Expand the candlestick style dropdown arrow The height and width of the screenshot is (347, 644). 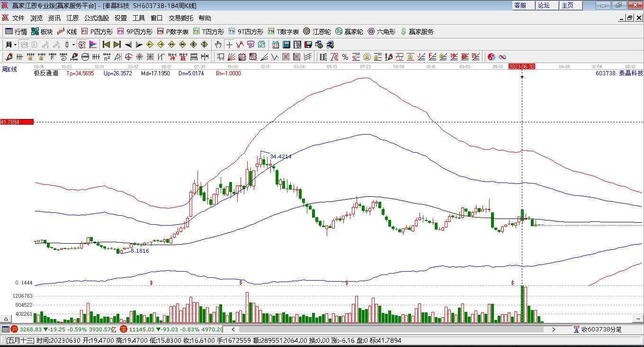point(73,45)
